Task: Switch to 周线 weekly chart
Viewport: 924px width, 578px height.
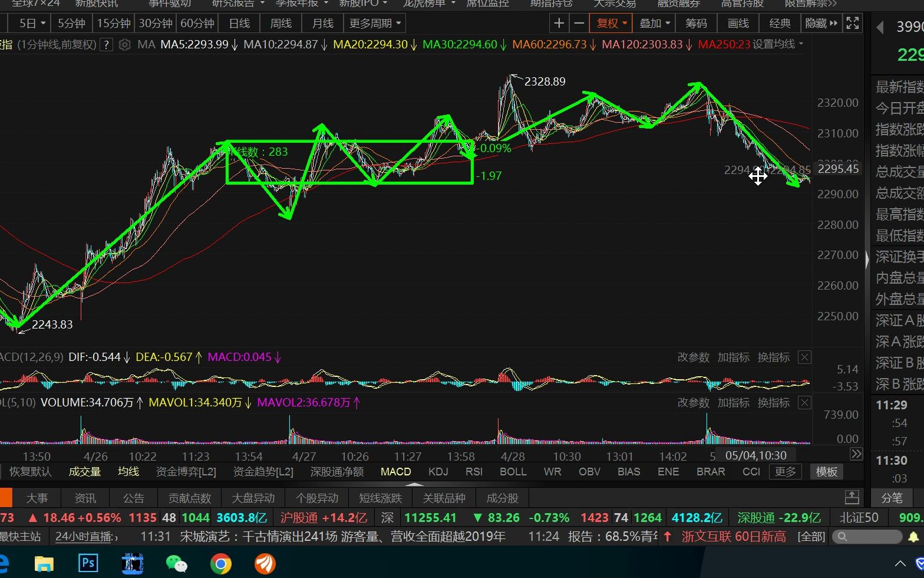Action: (281, 24)
